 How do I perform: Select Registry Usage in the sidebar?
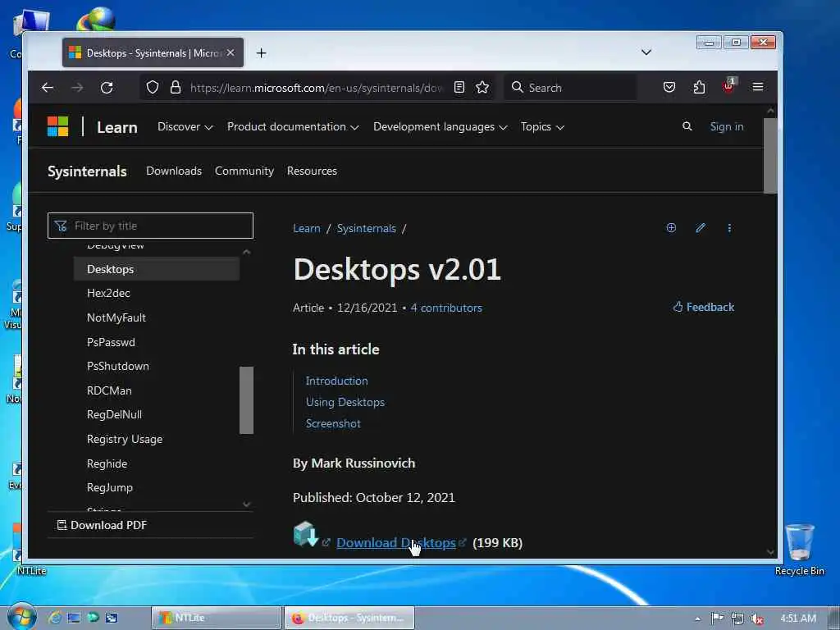[125, 440]
